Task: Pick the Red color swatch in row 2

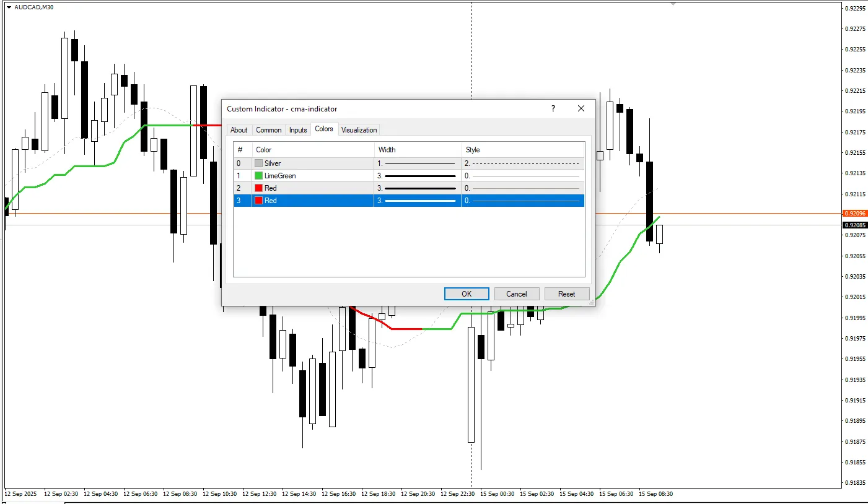Action: pyautogui.click(x=259, y=188)
